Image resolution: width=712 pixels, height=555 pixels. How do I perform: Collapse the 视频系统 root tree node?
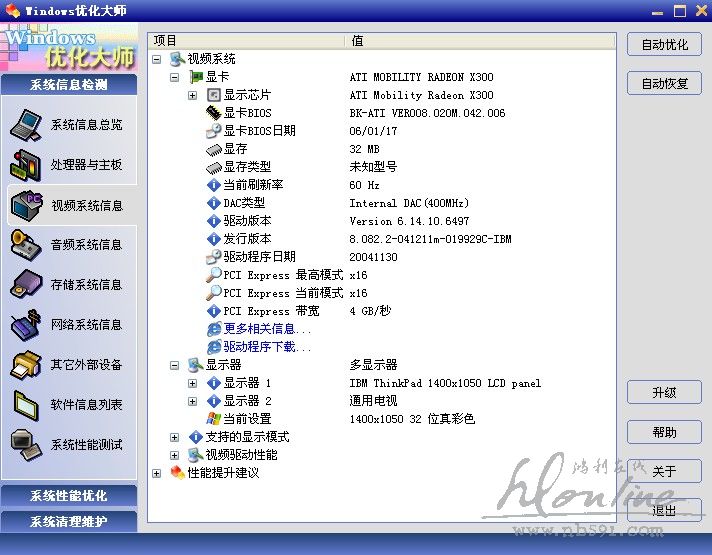pyautogui.click(x=157, y=60)
